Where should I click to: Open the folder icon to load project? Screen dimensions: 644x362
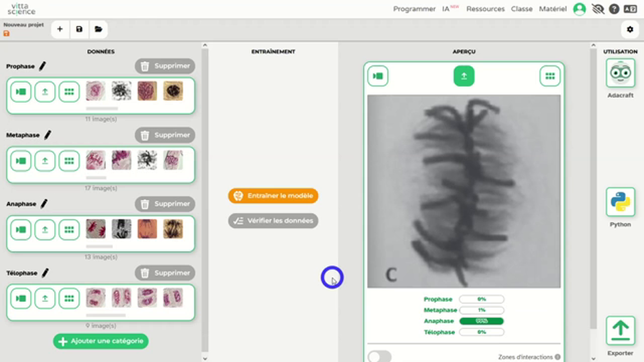tap(99, 29)
